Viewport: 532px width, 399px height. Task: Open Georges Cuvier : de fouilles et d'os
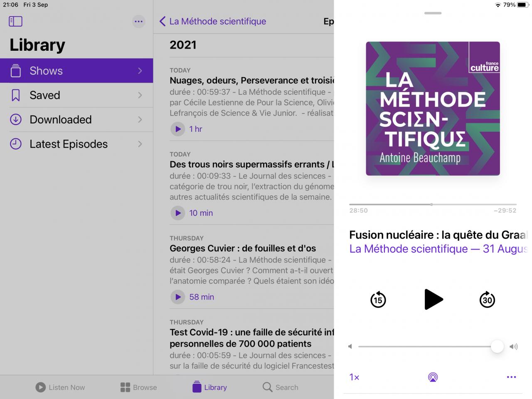pos(243,248)
